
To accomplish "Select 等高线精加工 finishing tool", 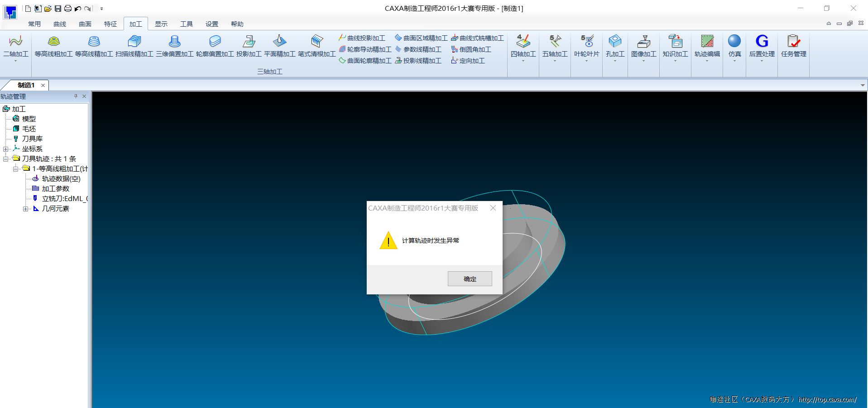I will [x=94, y=46].
